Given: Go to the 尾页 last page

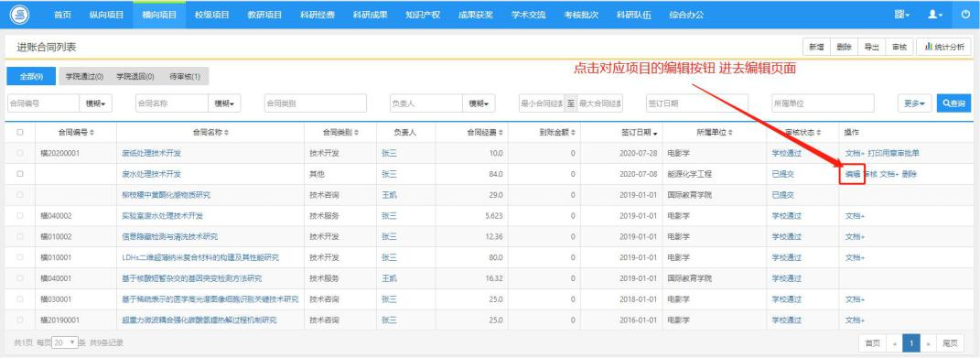Looking at the screenshot, I should coord(950,343).
